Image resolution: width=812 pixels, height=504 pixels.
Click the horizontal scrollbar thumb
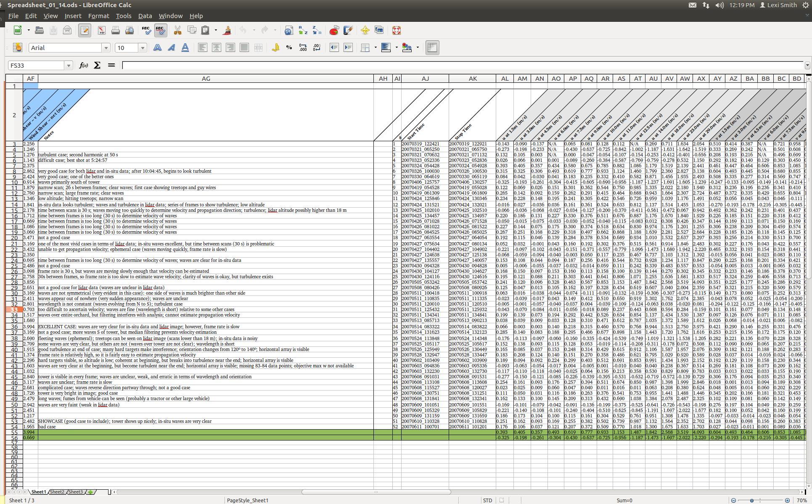click(376, 492)
